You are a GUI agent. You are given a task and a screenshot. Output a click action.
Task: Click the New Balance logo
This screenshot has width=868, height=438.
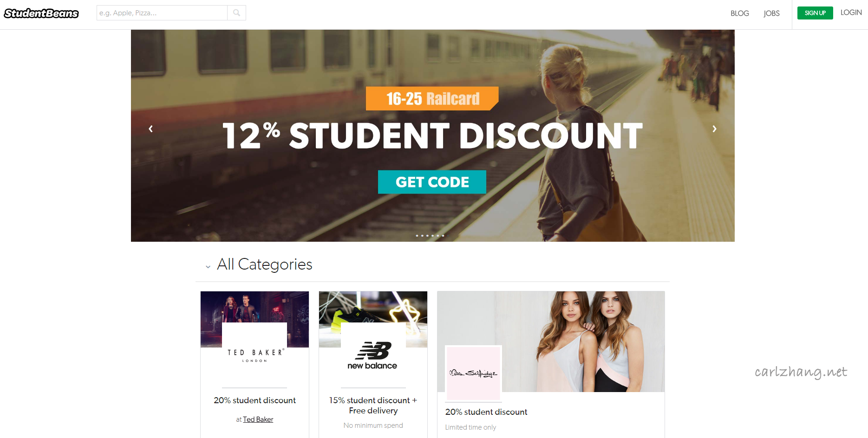(373, 355)
